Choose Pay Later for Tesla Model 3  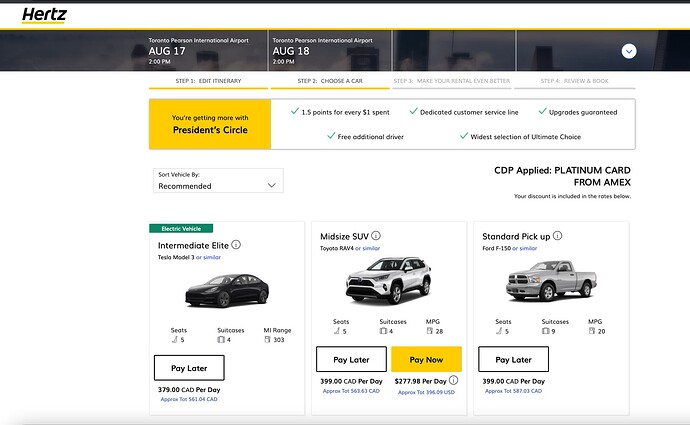[189, 368]
